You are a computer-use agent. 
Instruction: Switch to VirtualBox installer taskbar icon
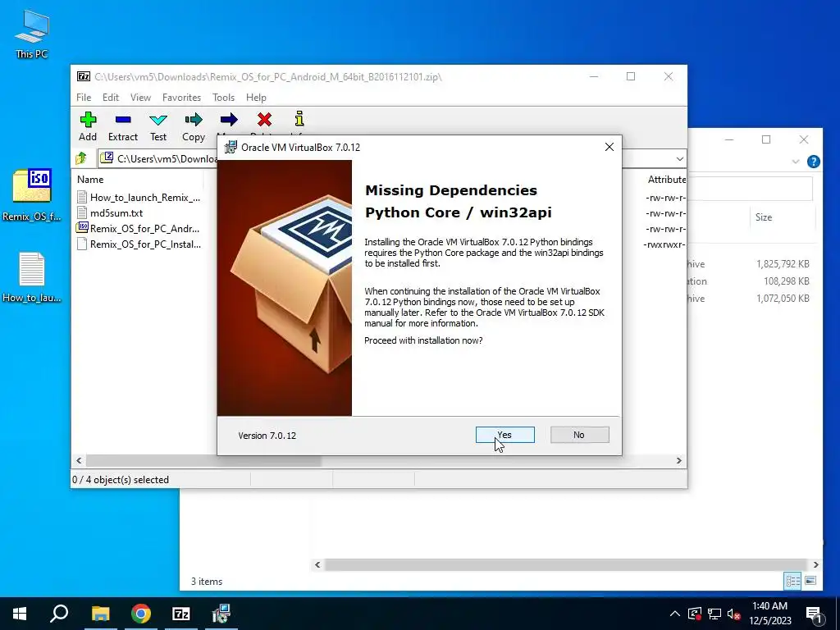coord(221,614)
